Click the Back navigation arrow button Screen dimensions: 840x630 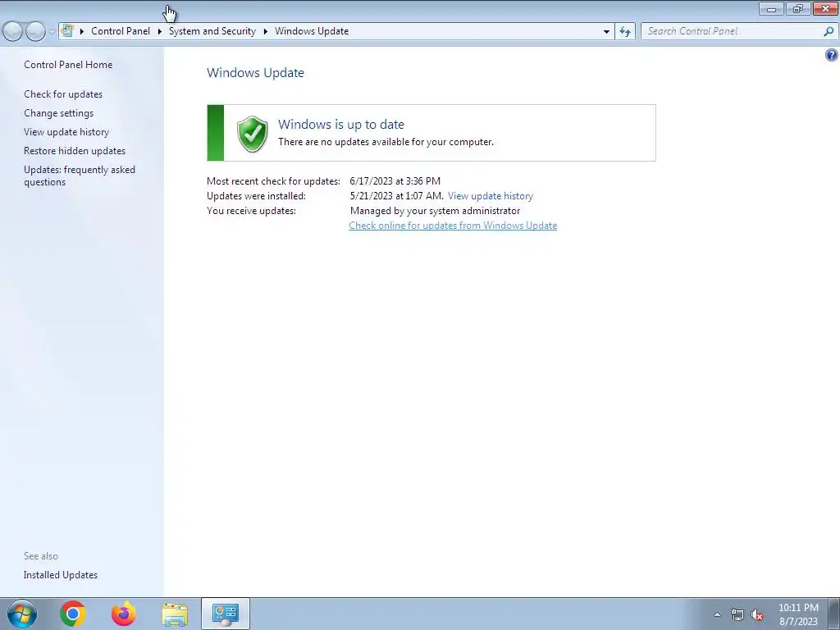[x=13, y=32]
